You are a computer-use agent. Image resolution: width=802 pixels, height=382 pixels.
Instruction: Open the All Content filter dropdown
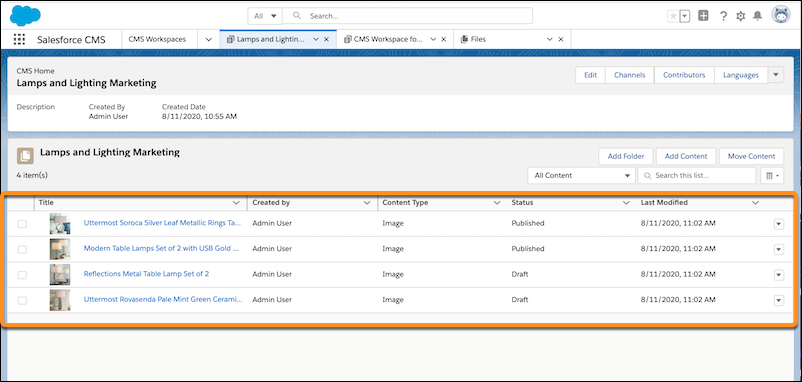(x=581, y=175)
